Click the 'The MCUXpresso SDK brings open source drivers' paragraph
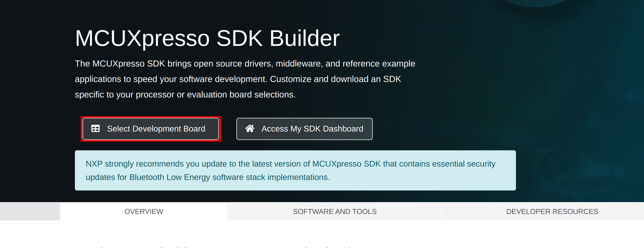 coord(245,79)
